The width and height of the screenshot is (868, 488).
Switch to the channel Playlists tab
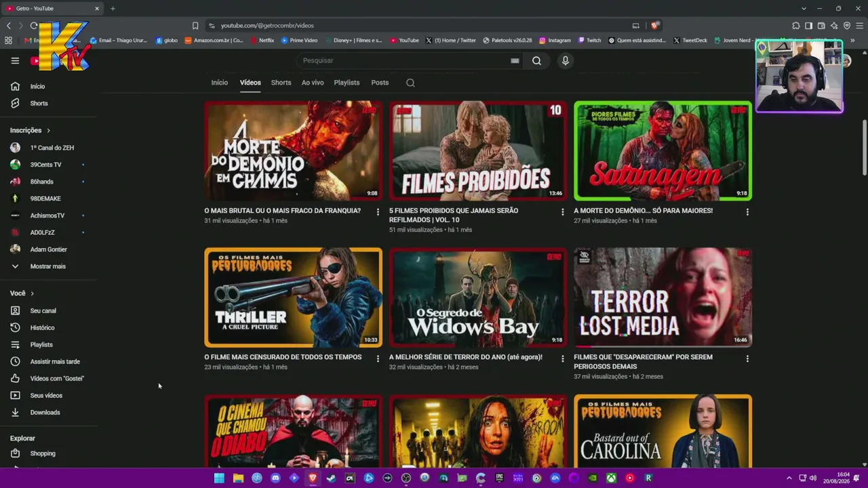(347, 83)
